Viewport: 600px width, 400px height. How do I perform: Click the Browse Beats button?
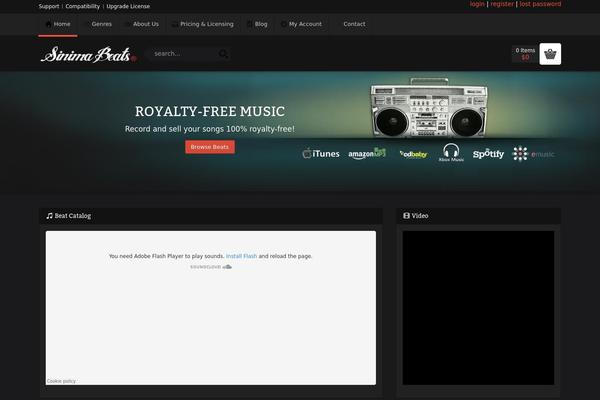[x=210, y=147]
